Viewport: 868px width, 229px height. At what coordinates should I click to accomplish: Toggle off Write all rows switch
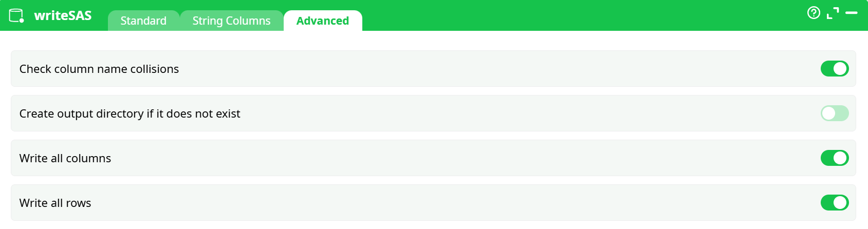click(834, 203)
